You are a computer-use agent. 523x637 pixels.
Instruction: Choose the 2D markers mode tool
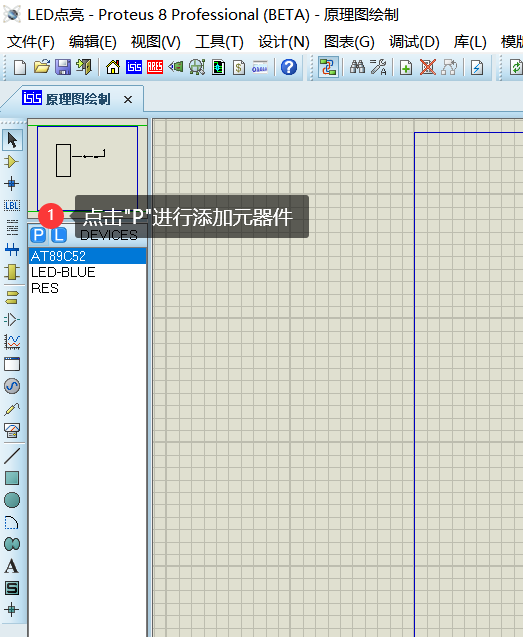tap(12, 610)
